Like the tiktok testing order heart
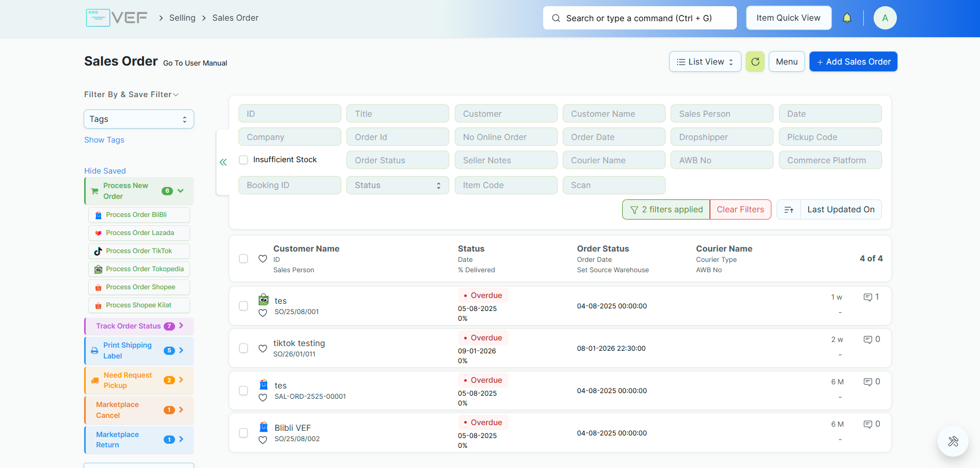This screenshot has width=980, height=468. click(263, 349)
